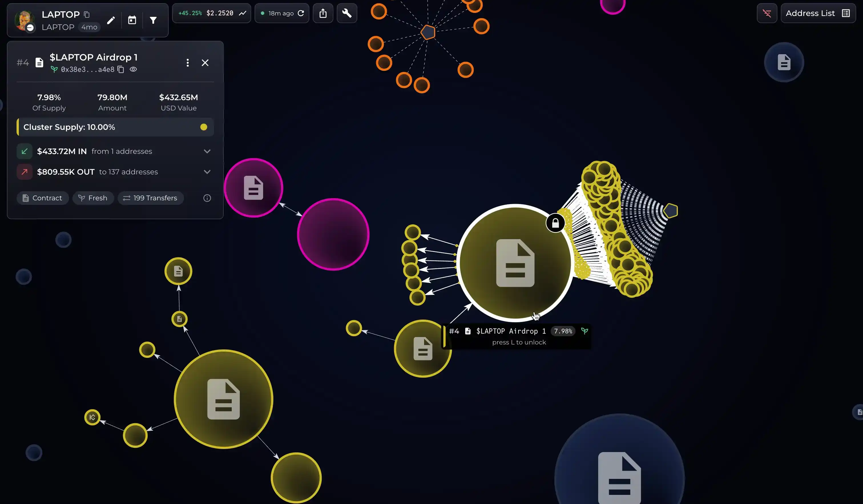The width and height of the screenshot is (863, 504).
Task: Close the $LAPTOP Airdrop 1 details panel
Action: [x=205, y=62]
